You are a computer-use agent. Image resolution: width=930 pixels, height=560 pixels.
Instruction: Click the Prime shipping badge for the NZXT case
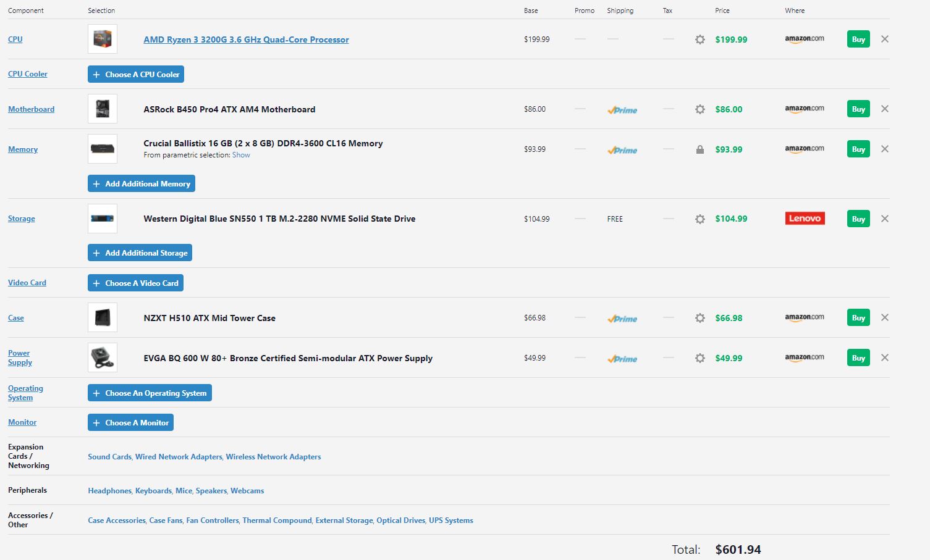coord(622,319)
